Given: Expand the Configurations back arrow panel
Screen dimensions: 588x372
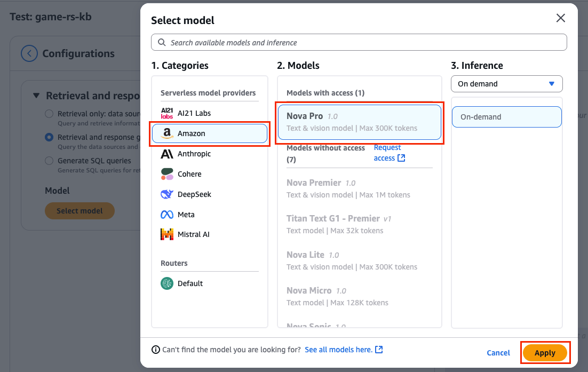Looking at the screenshot, I should [29, 53].
